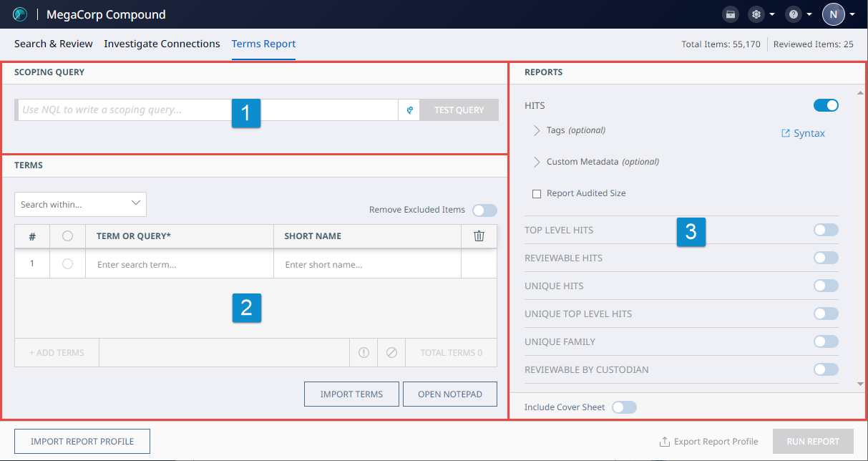Enable the Unique Family toggle

pos(826,341)
